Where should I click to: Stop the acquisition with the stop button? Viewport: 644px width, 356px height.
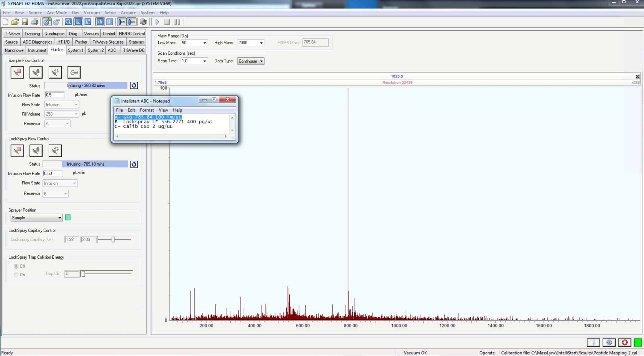tap(167, 22)
